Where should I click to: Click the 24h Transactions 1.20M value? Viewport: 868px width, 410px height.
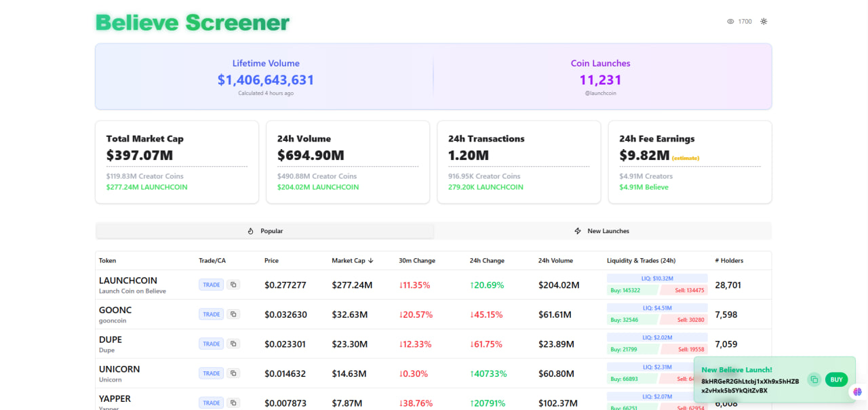[469, 155]
